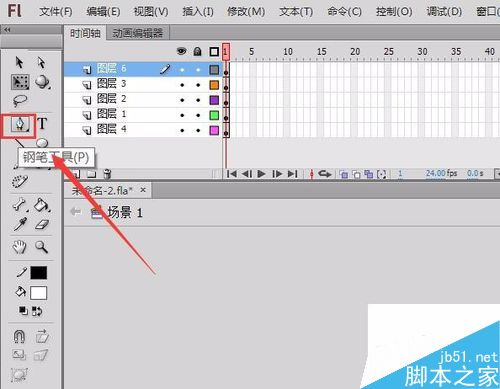Open the black stroke color swatch
Viewport: 500px width, 389px height.
(x=39, y=273)
